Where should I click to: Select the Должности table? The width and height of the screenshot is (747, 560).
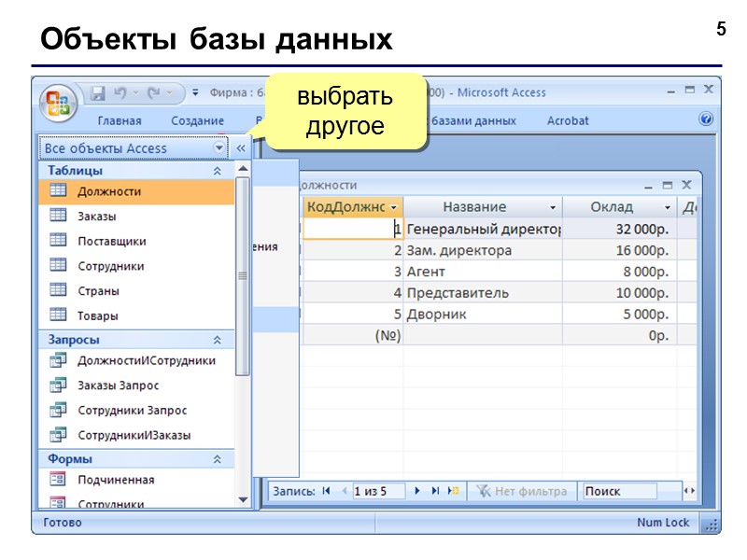point(136,191)
